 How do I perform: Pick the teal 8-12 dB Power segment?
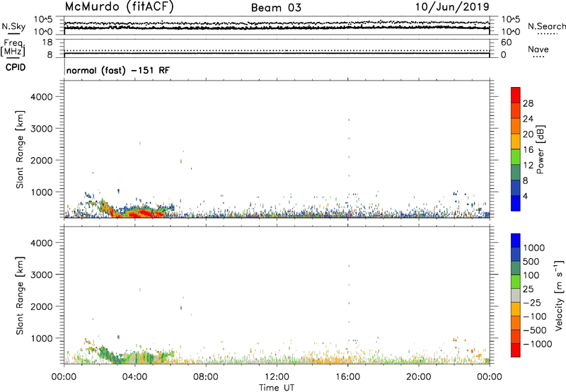[516, 173]
